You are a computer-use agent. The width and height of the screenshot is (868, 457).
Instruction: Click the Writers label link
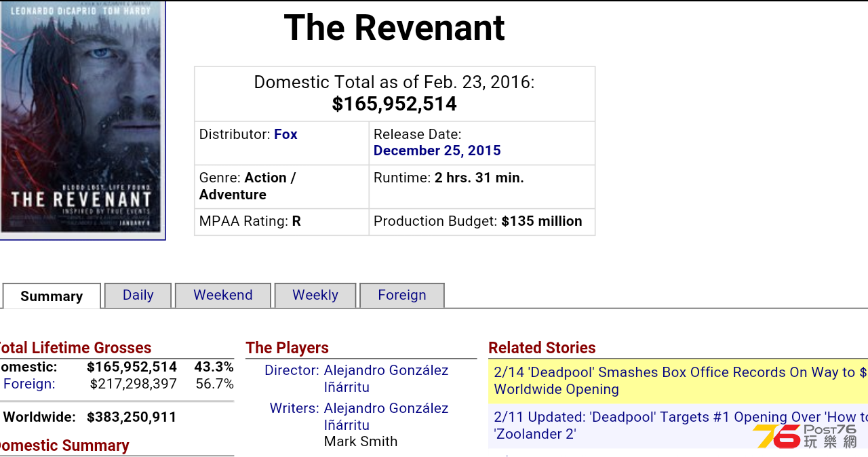pos(294,408)
